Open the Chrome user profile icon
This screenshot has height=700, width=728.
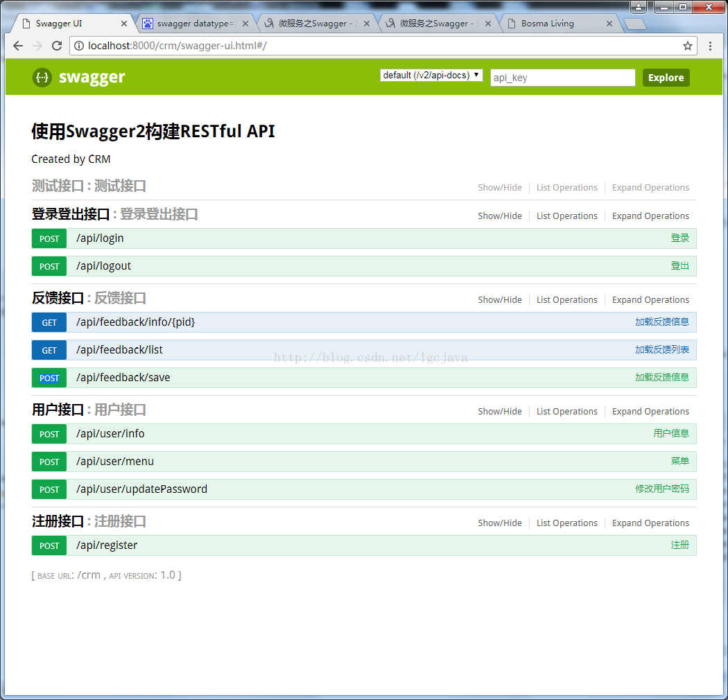coord(639,6)
